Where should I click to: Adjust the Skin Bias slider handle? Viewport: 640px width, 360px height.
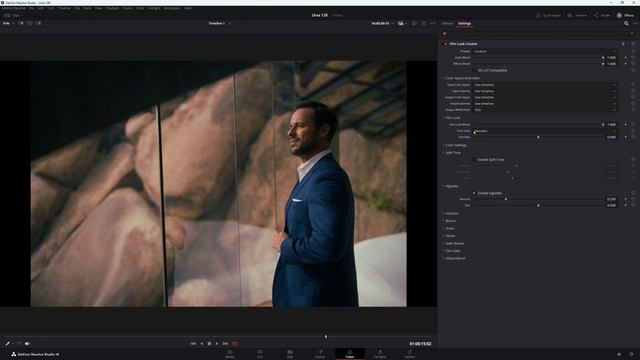[x=538, y=137]
